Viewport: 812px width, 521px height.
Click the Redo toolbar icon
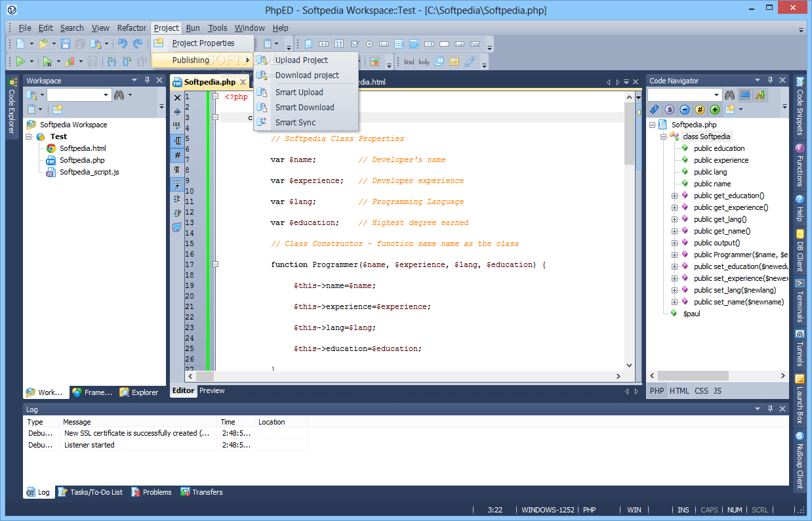pyautogui.click(x=138, y=44)
